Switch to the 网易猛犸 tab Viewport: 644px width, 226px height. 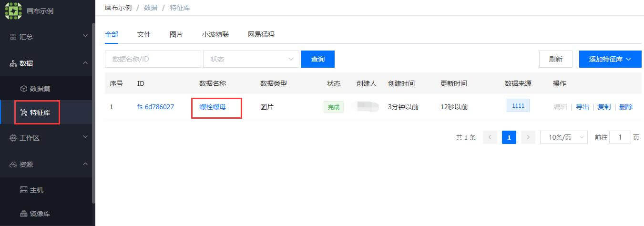(261, 34)
